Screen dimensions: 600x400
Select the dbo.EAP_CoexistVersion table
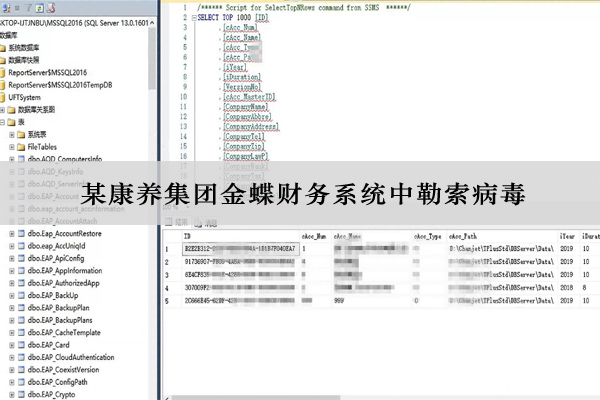point(63,370)
